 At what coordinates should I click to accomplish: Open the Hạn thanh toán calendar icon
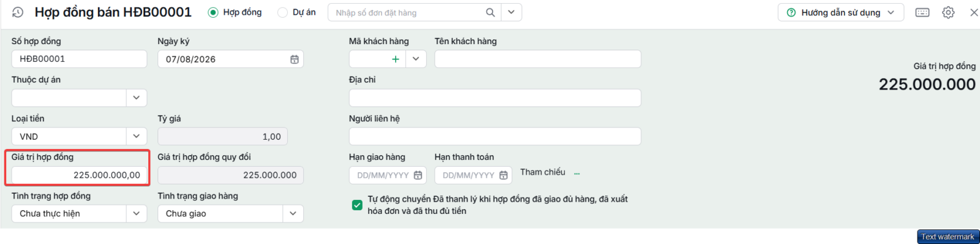[x=503, y=175]
